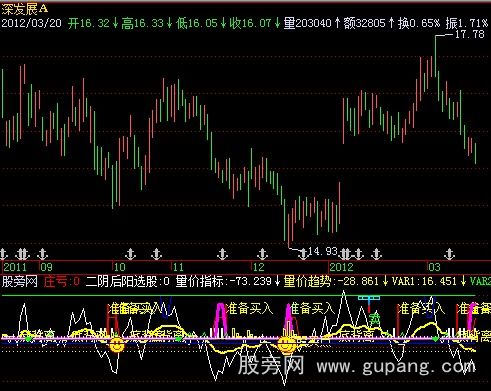Viewport: 491px width, 391px height.
Task: Jump to the 12 month timeline label
Action: (x=258, y=267)
